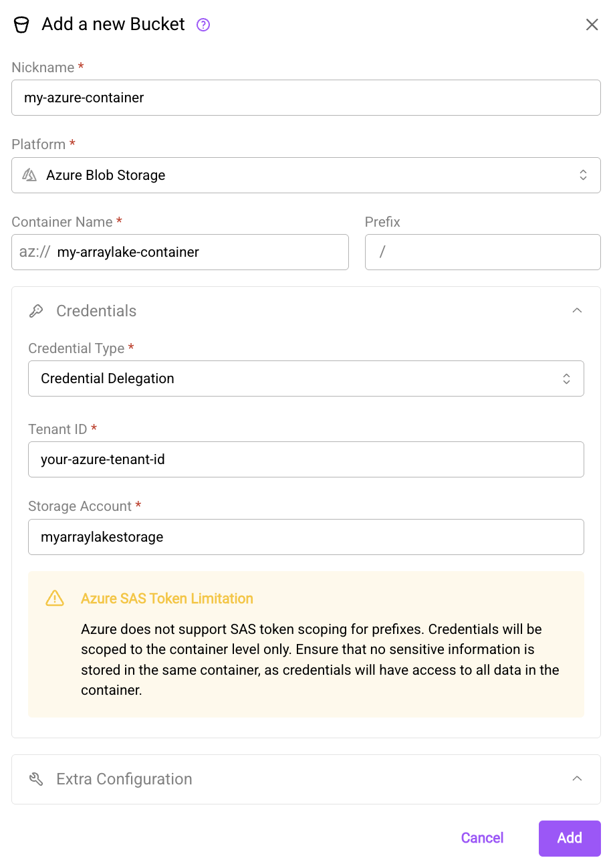Click the warning triangle in the SAS Token notice

click(x=54, y=599)
